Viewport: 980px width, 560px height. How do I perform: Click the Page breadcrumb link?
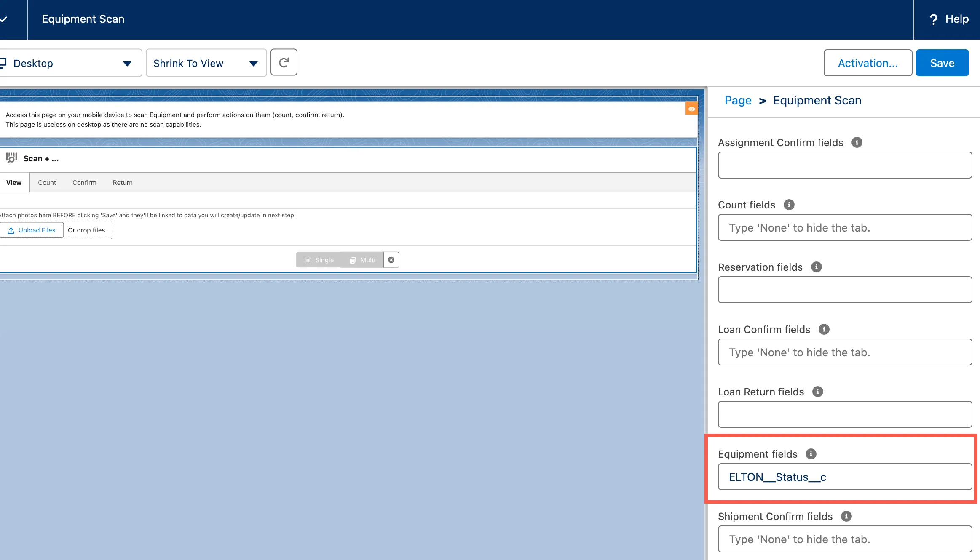[x=738, y=100]
